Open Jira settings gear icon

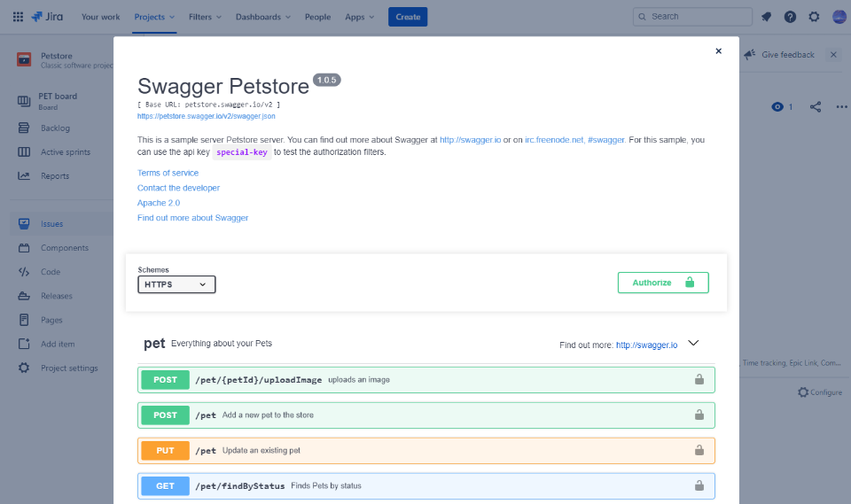[814, 17]
